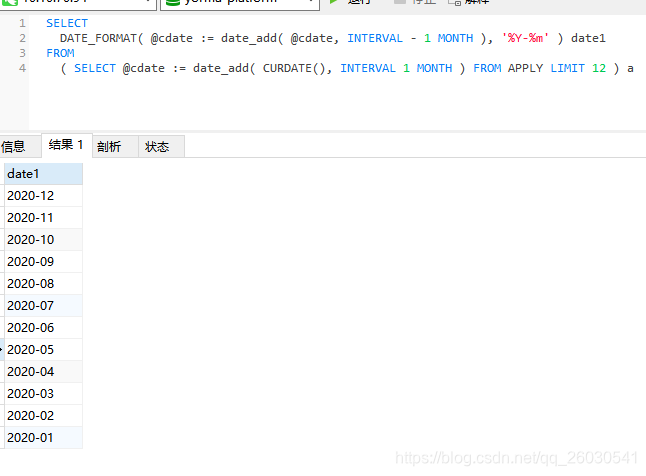Select the 2020-05 result cell
Viewport: 646px width, 476px height.
click(x=43, y=349)
